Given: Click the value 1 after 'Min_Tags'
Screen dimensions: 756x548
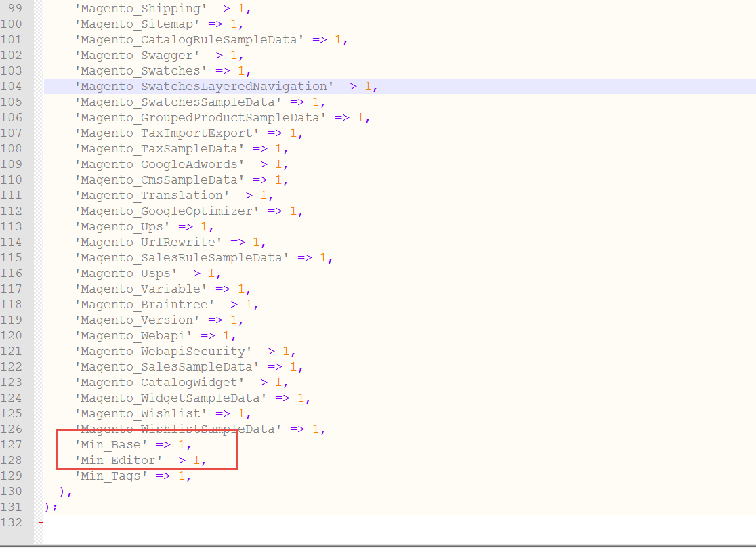Looking at the screenshot, I should (182, 476).
